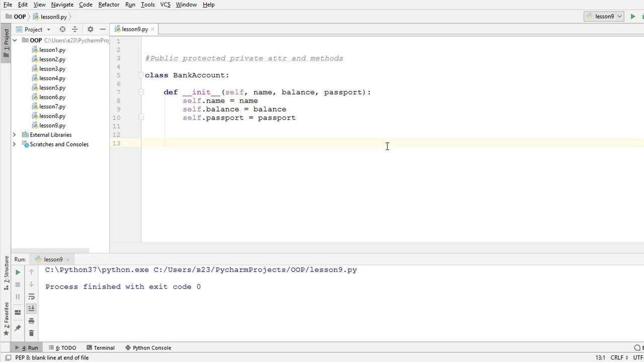644x362 pixels.
Task: Open the Window menu
Action: tap(186, 5)
